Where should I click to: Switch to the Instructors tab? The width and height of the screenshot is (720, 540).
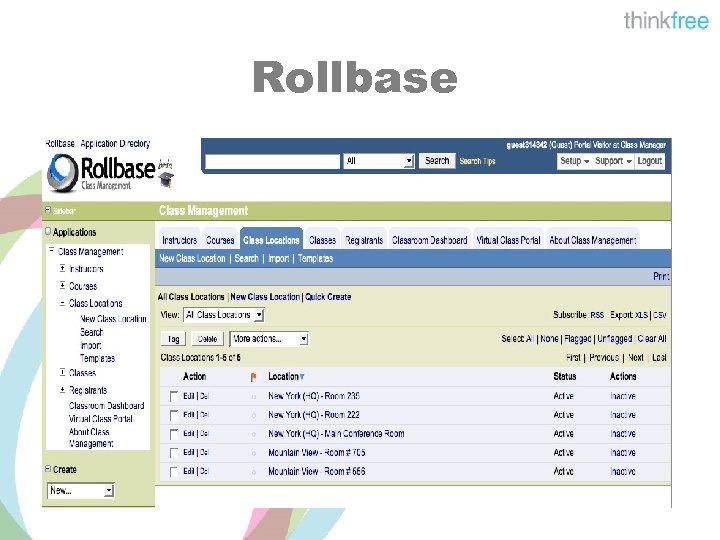coord(180,240)
